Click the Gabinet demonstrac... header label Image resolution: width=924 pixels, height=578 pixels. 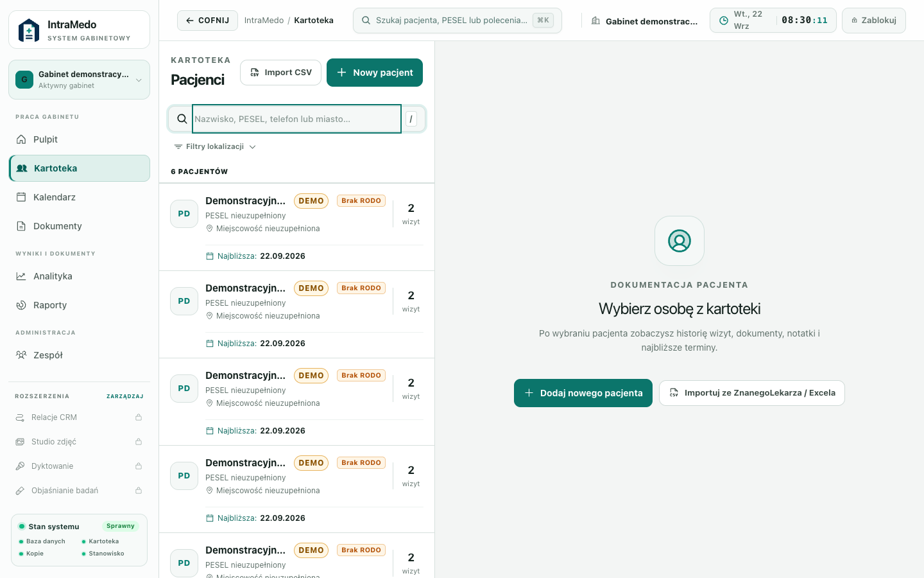[x=651, y=21]
